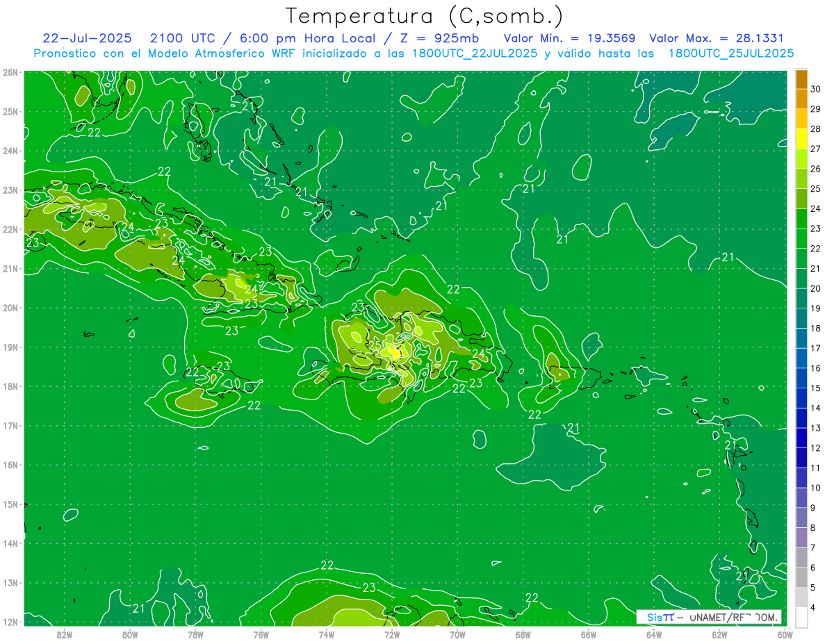
Task: Click the 2100 UTC time text
Action: 183,38
